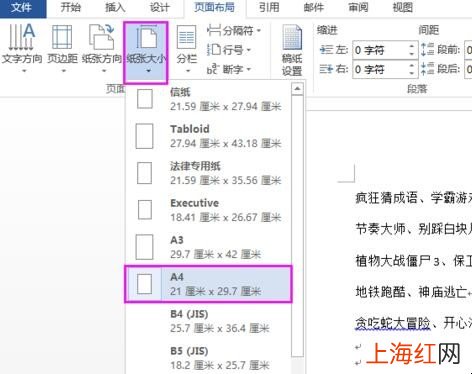
Task: Expand the 分隔符 breaks dropdown
Action: pos(259,31)
